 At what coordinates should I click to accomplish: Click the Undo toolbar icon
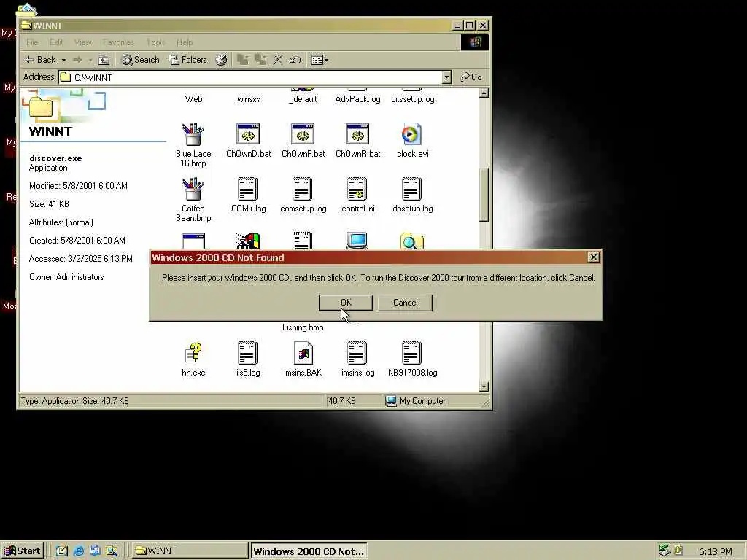(x=295, y=60)
